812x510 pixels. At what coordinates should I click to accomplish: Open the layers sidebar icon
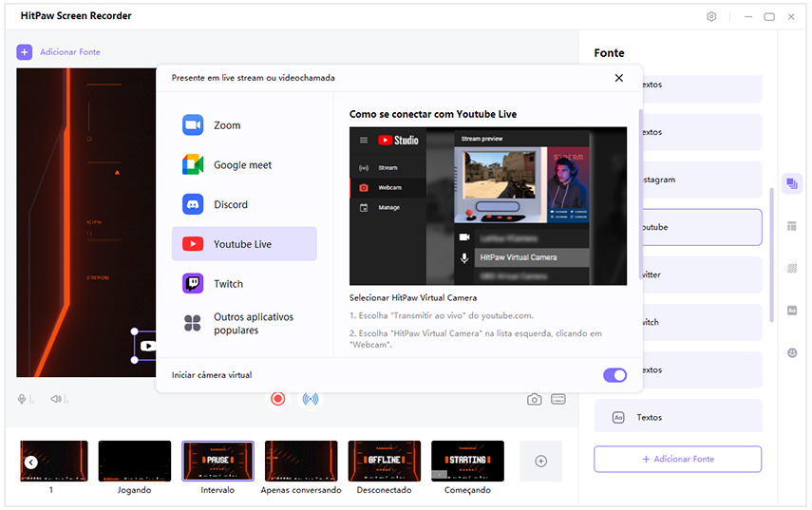click(792, 183)
